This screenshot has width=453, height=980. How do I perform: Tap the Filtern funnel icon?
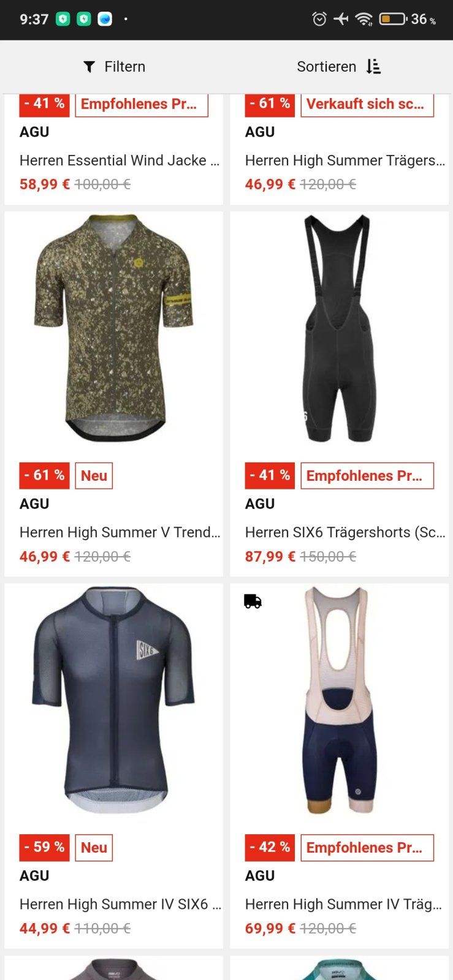tap(89, 67)
